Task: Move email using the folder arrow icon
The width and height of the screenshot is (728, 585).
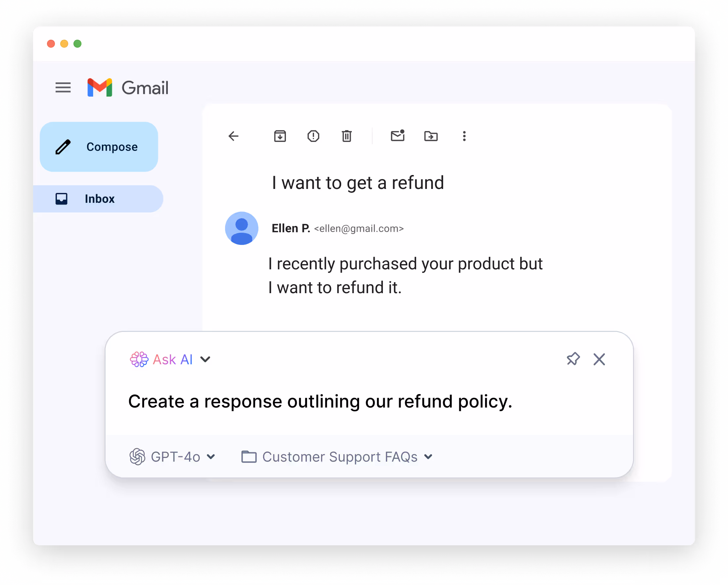Action: (x=431, y=136)
